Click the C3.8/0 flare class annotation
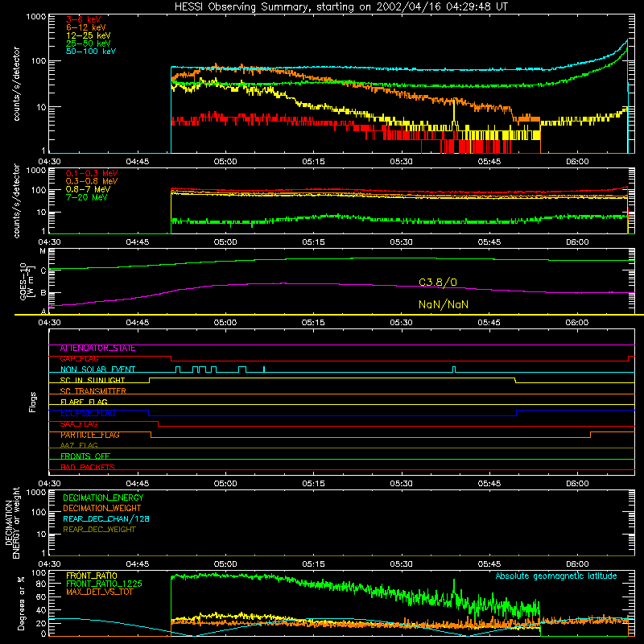 pos(438,283)
